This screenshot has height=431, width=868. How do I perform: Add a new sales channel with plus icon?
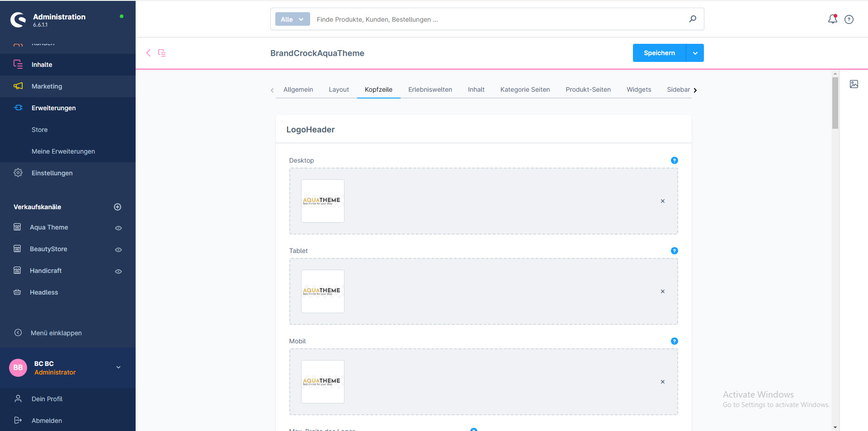118,207
